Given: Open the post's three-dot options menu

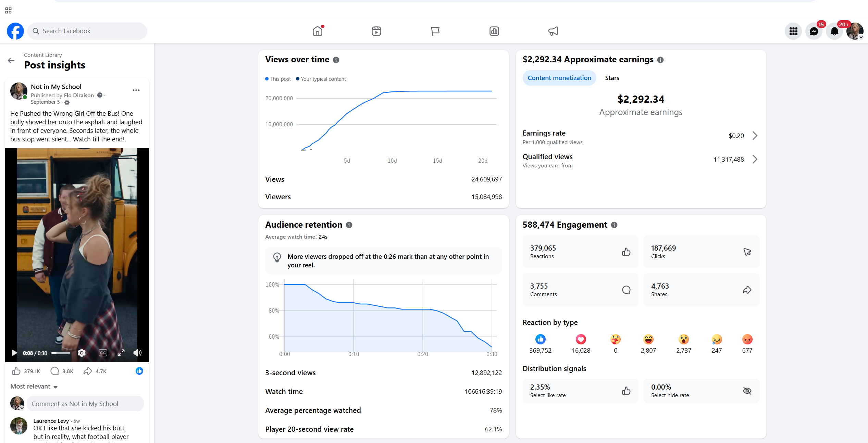Looking at the screenshot, I should coord(136,90).
